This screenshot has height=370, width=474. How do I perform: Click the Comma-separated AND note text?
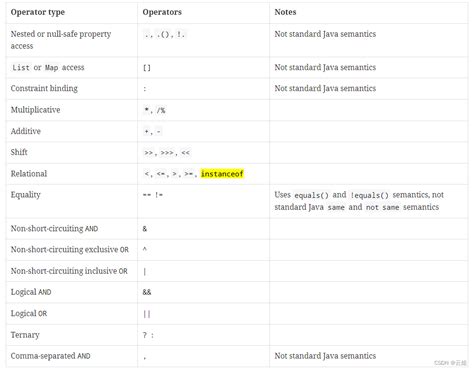pos(325,356)
